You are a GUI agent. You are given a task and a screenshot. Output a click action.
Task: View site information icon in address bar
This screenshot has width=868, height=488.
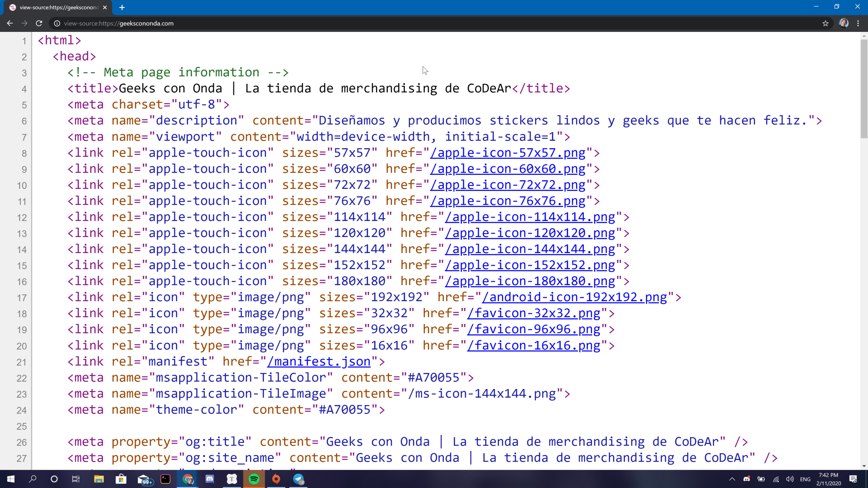57,23
